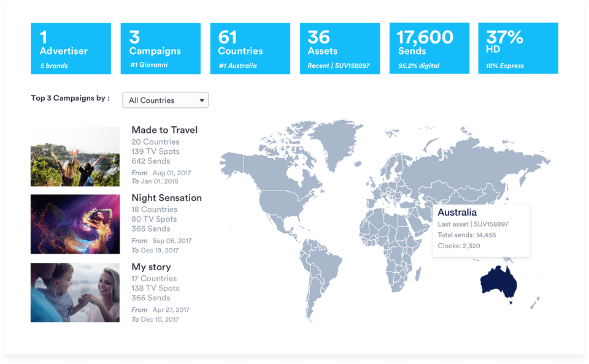
Task: Click the Night Sensation campaign title
Action: [x=166, y=198]
